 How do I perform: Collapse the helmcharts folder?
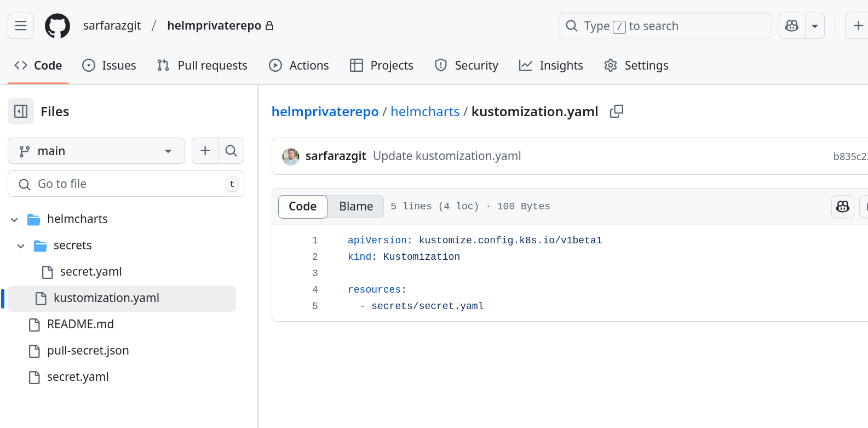(x=14, y=219)
